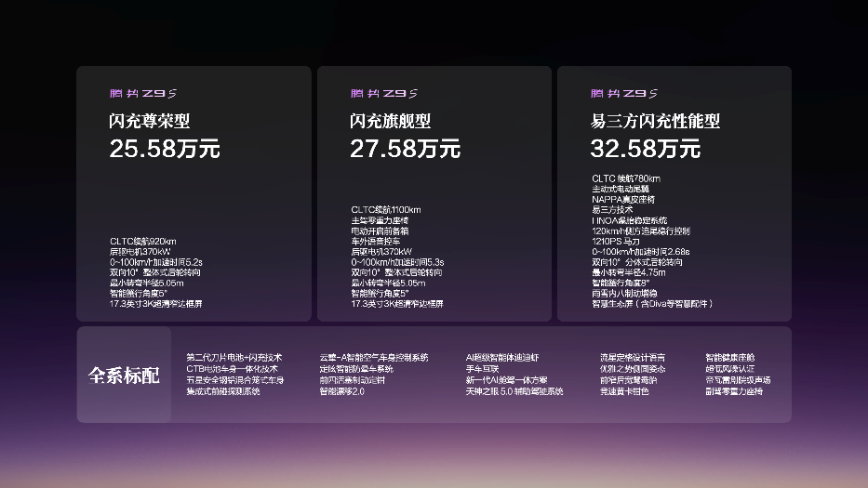
Task: Click 后驱电机370kW in the 尊荣型 card
Action: [140, 252]
